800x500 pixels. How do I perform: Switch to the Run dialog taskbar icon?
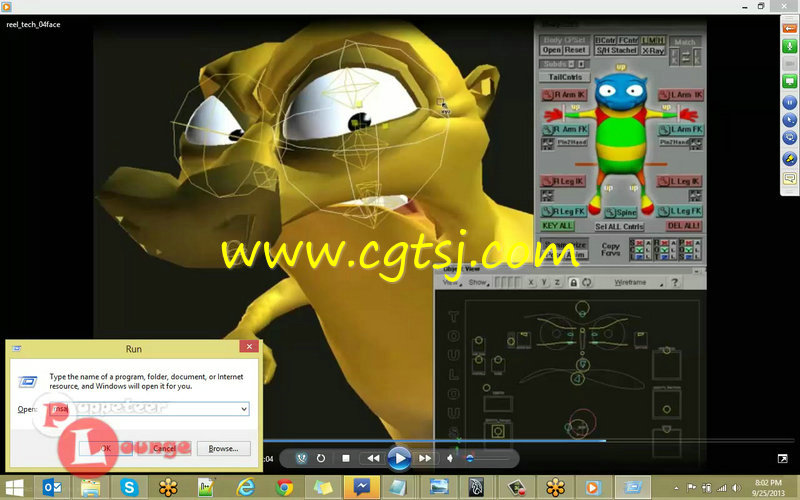click(633, 488)
